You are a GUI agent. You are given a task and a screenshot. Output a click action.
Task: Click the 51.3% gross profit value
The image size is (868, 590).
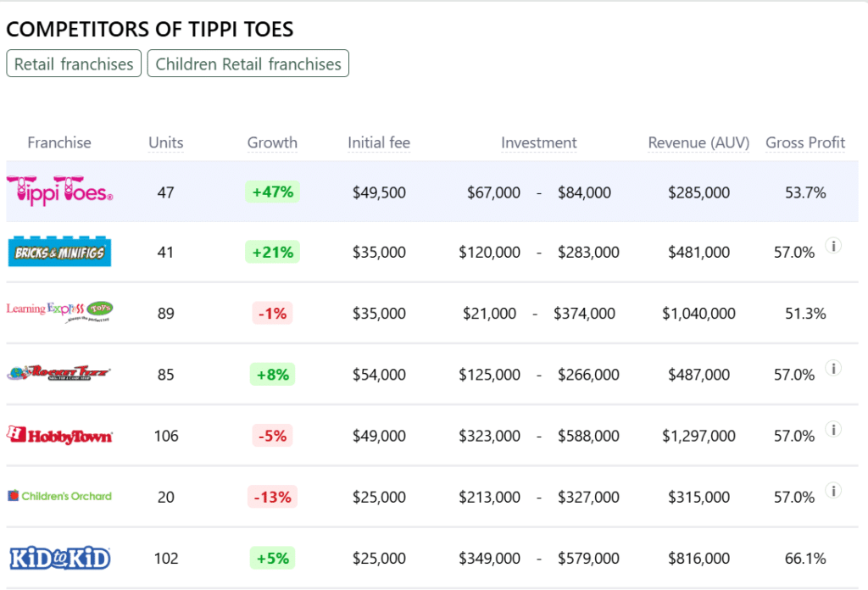(805, 314)
